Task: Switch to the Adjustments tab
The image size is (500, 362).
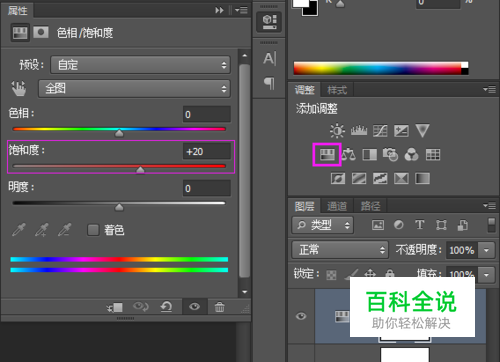Action: [x=304, y=90]
